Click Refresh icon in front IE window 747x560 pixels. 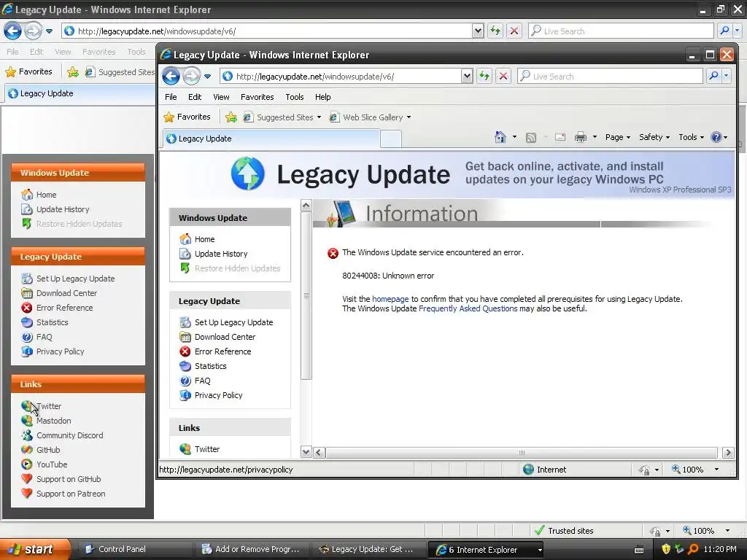[x=484, y=76]
